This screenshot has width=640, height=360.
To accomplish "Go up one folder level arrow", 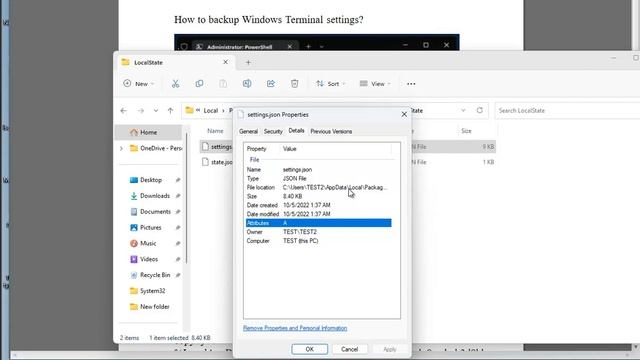I will pos(170,111).
